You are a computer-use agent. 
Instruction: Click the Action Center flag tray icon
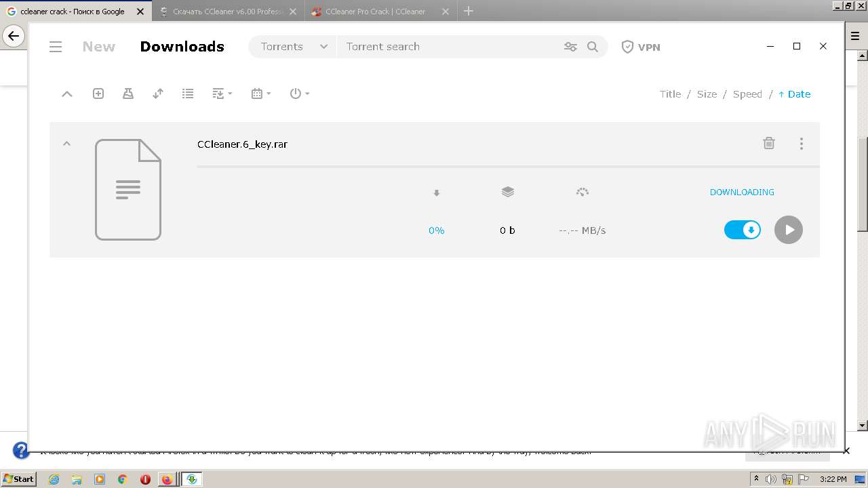tap(804, 479)
